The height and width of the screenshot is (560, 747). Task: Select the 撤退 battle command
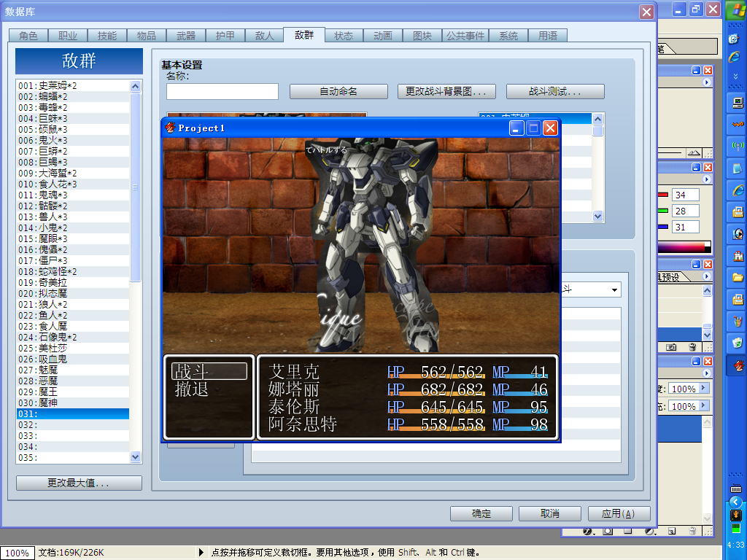192,389
